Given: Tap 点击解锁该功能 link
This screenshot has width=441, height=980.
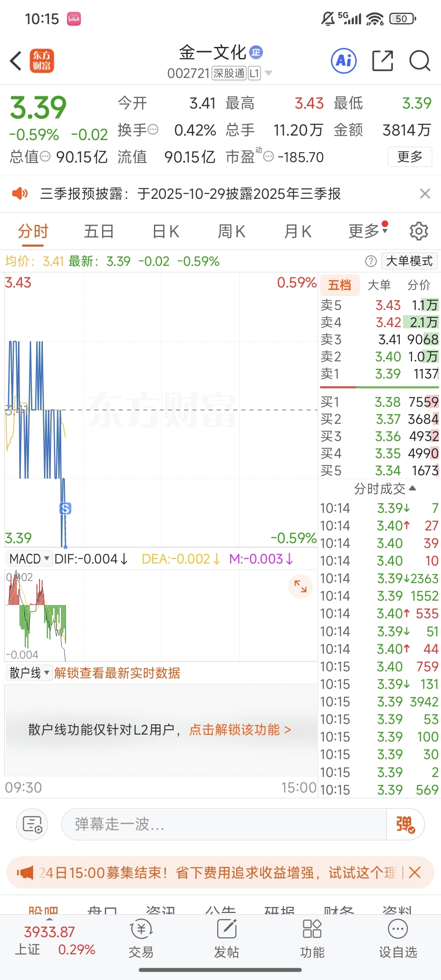Looking at the screenshot, I should (240, 729).
